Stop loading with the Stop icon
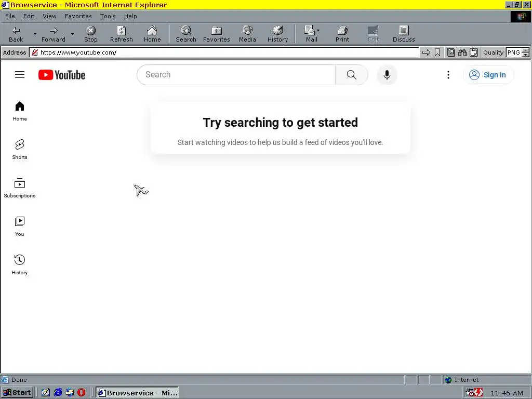This screenshot has height=399, width=532. click(x=90, y=34)
